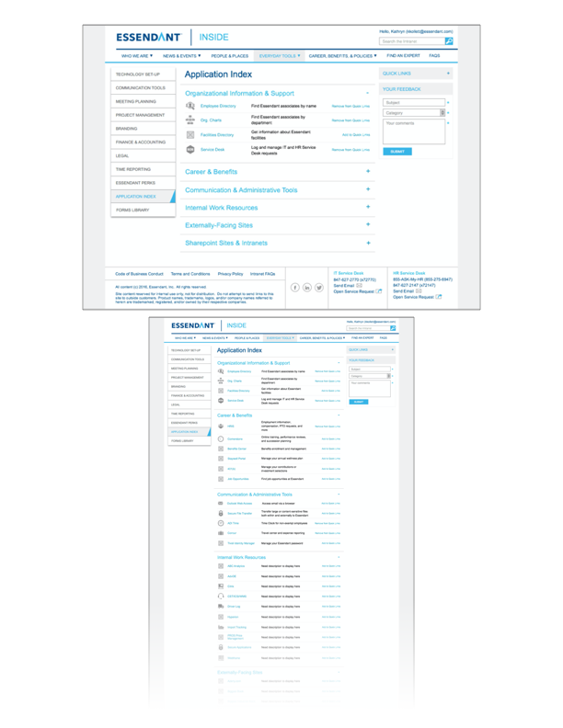Click the Facilities Directory placeholder icon in upper page

[190, 134]
